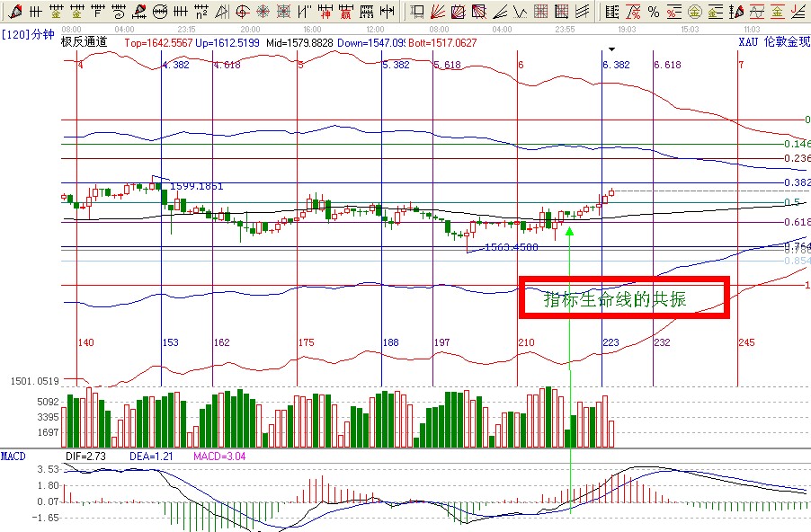
Task: Click the XAU 伦敦金现 symbol label
Action: [774, 42]
